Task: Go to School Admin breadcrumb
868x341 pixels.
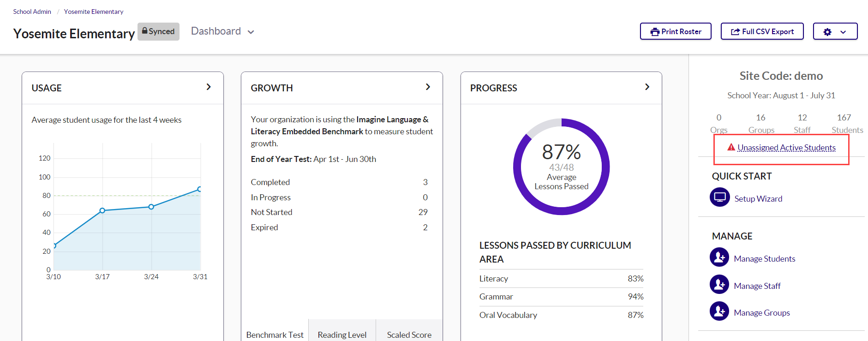Action: point(32,12)
